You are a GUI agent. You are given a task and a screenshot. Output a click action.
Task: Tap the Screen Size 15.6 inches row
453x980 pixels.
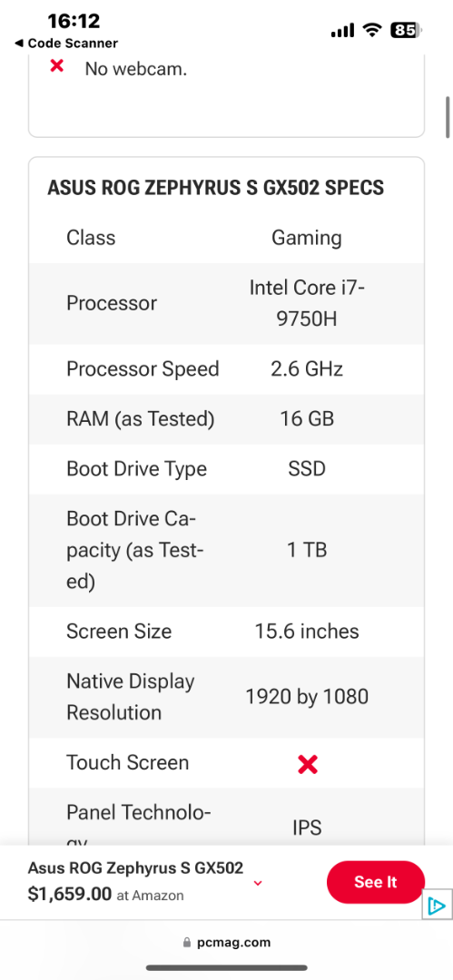[x=227, y=632]
